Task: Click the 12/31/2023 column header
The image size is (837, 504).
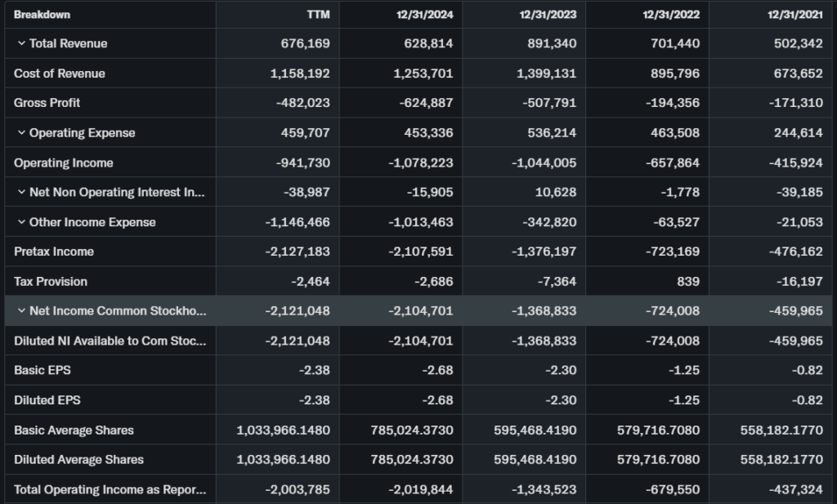Action: coord(548,15)
